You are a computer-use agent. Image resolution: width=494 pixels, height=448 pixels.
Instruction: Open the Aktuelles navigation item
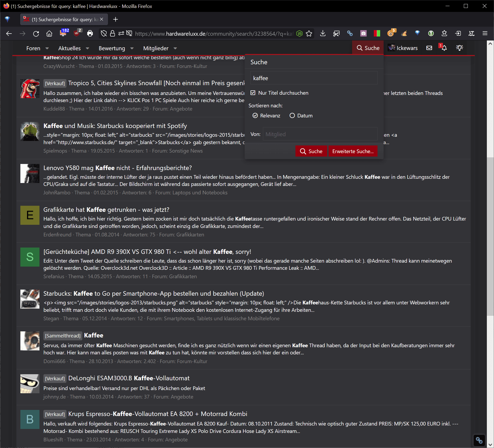pyautogui.click(x=69, y=48)
